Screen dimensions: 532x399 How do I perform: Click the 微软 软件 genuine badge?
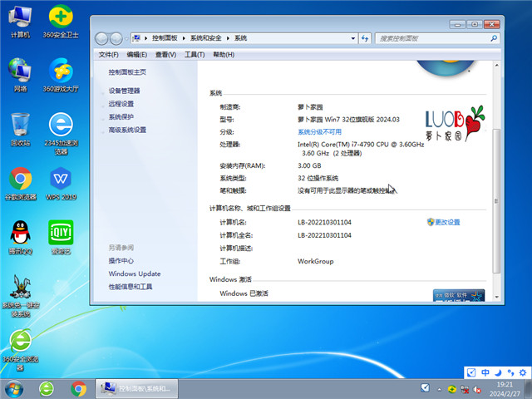pyautogui.click(x=459, y=295)
